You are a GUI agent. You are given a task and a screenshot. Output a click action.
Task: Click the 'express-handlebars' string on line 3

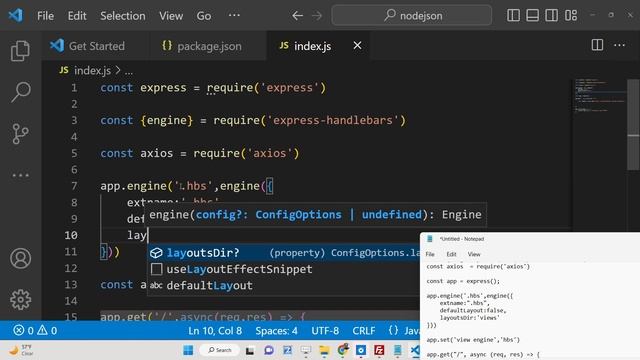tap(333, 120)
